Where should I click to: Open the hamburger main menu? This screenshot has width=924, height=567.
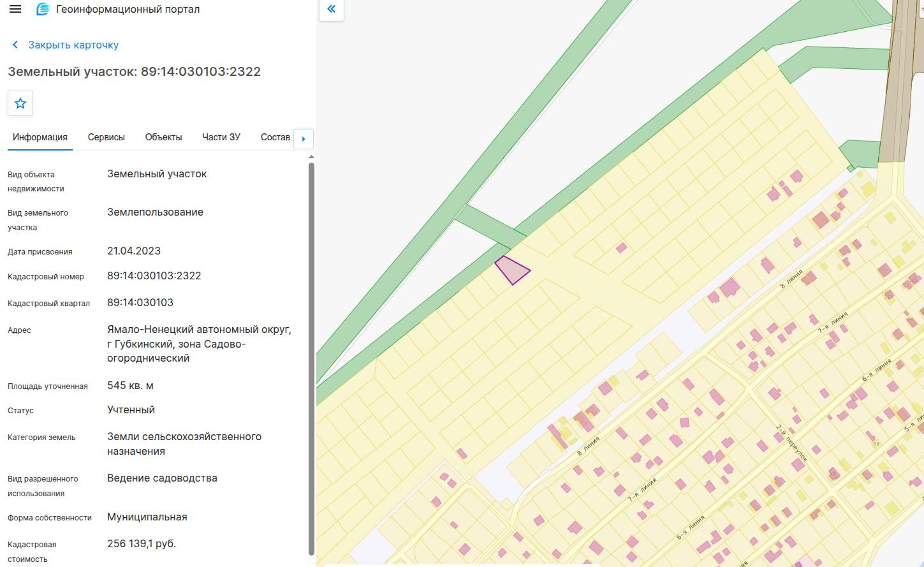15,10
